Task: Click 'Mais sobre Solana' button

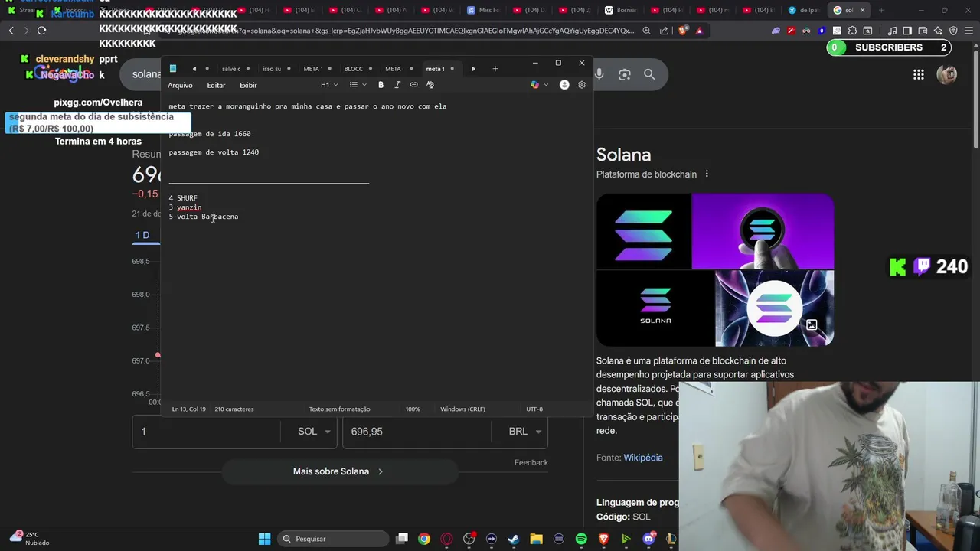Action: click(x=339, y=471)
